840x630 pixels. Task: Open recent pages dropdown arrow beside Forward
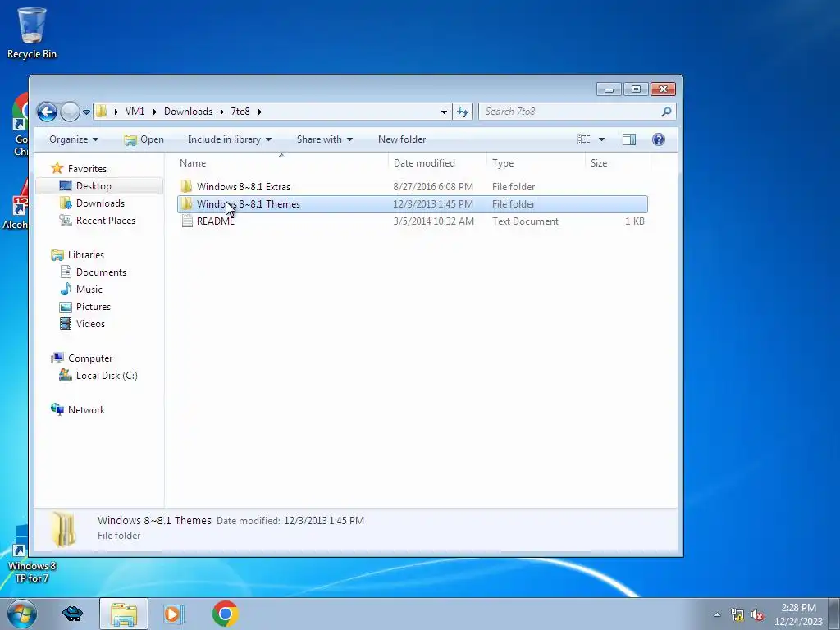click(86, 112)
